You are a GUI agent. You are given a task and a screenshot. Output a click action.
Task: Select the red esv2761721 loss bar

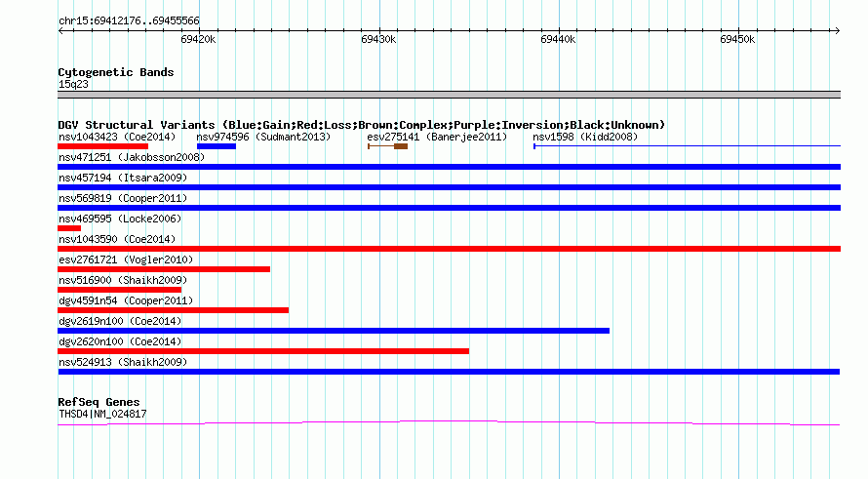tap(164, 269)
